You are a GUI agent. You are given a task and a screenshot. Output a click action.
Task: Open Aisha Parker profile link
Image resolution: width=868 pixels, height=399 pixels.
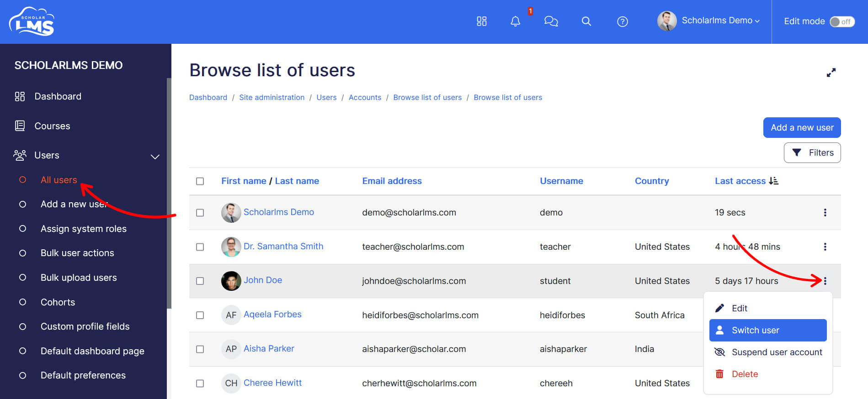pos(269,348)
